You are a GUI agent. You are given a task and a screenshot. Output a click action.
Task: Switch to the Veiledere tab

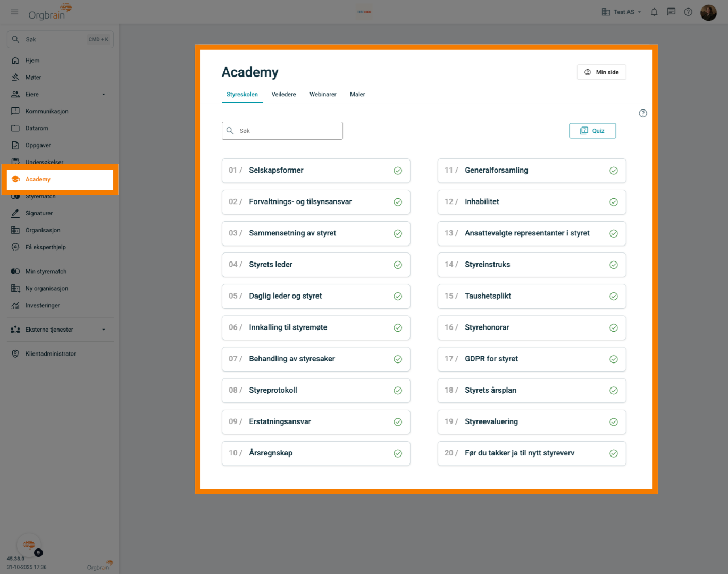pyautogui.click(x=283, y=95)
